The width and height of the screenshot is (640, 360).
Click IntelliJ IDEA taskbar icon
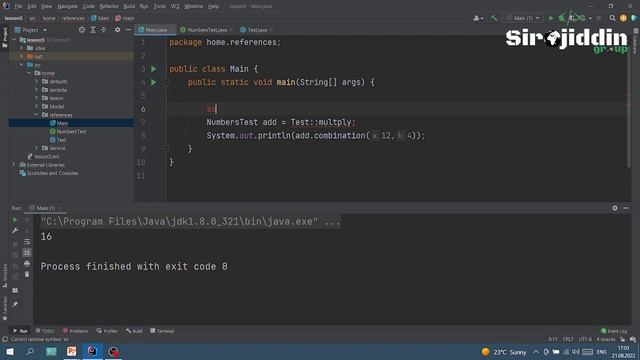click(x=92, y=352)
